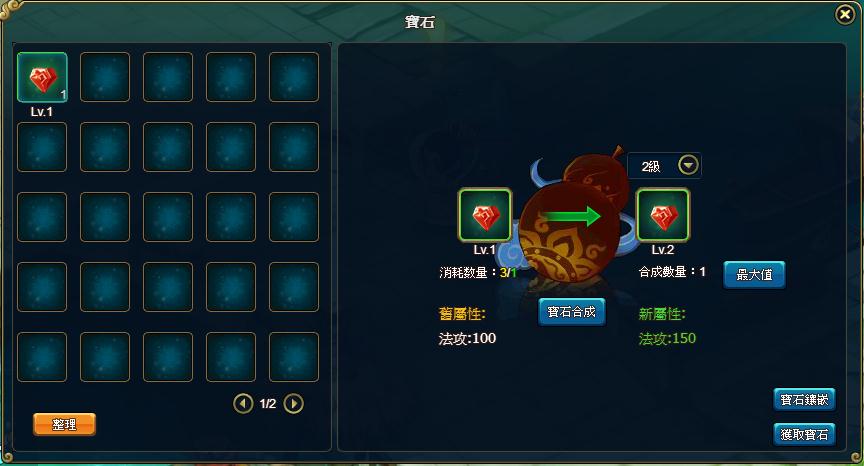
Task: Open the 獲取寶石 panel
Action: (804, 435)
